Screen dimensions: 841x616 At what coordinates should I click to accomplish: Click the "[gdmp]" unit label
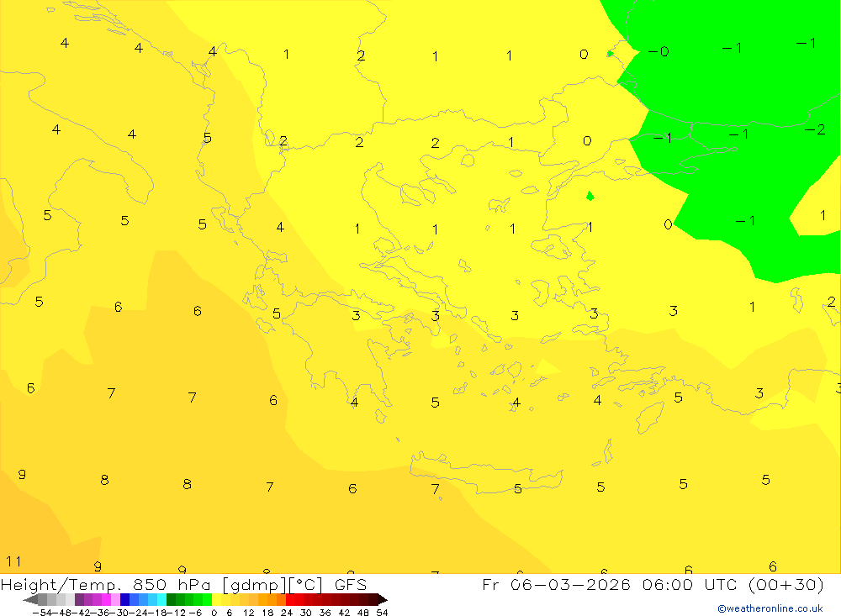[x=255, y=584]
